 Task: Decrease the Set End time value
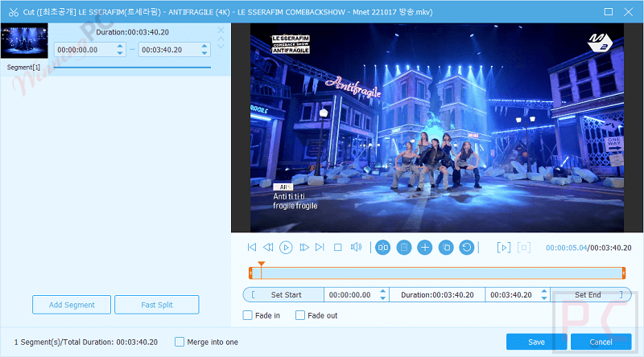click(544, 298)
